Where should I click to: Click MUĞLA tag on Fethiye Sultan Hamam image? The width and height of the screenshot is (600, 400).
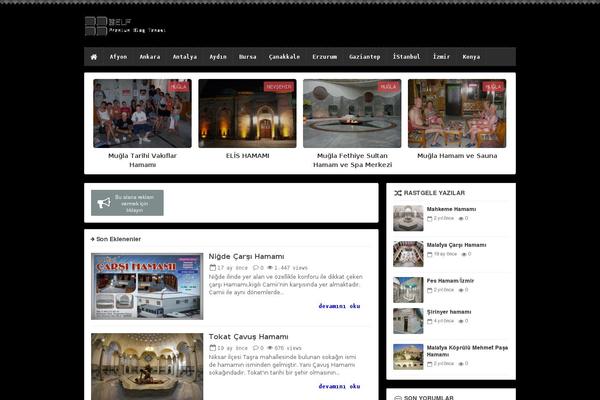pyautogui.click(x=388, y=87)
